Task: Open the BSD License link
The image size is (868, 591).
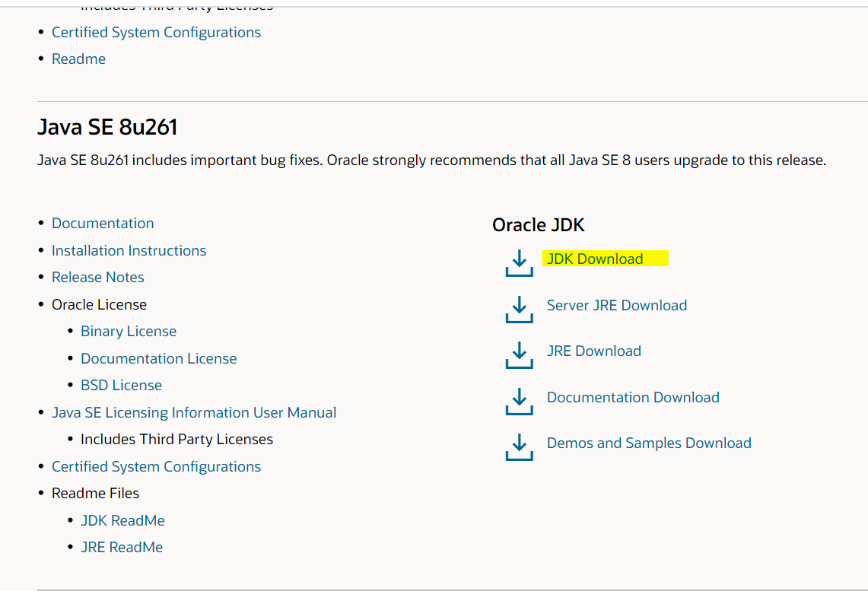Action: [121, 385]
